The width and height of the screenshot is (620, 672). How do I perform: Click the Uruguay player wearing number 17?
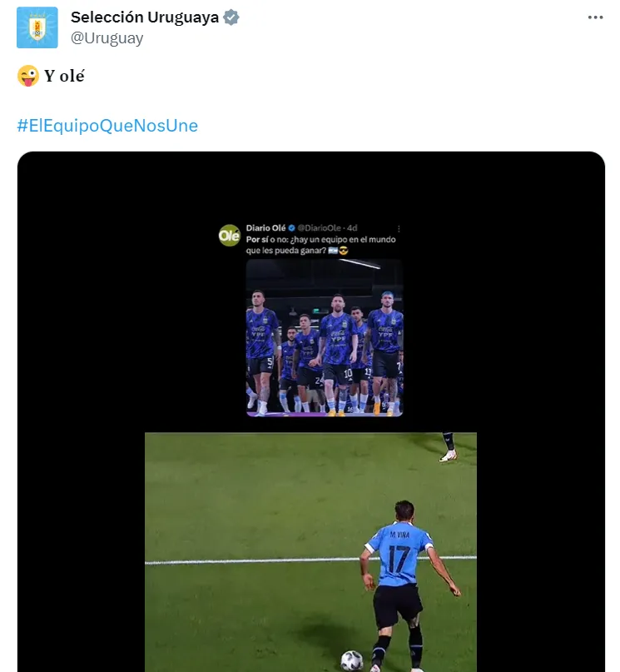399,575
